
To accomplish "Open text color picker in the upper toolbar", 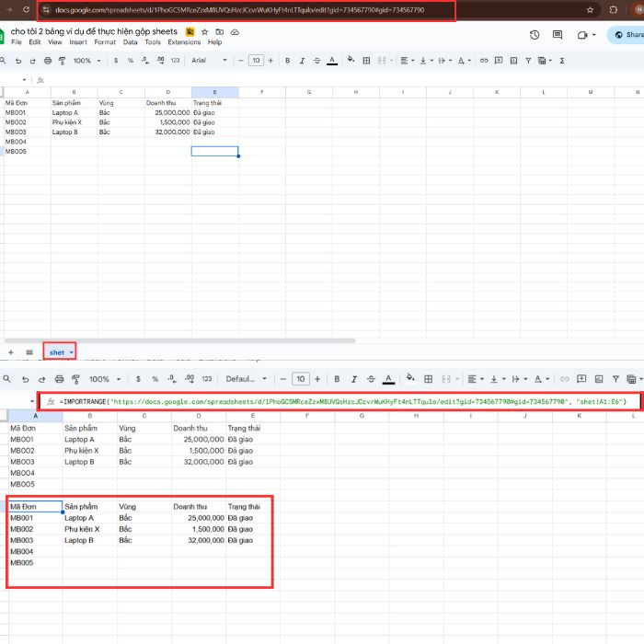I will point(332,61).
